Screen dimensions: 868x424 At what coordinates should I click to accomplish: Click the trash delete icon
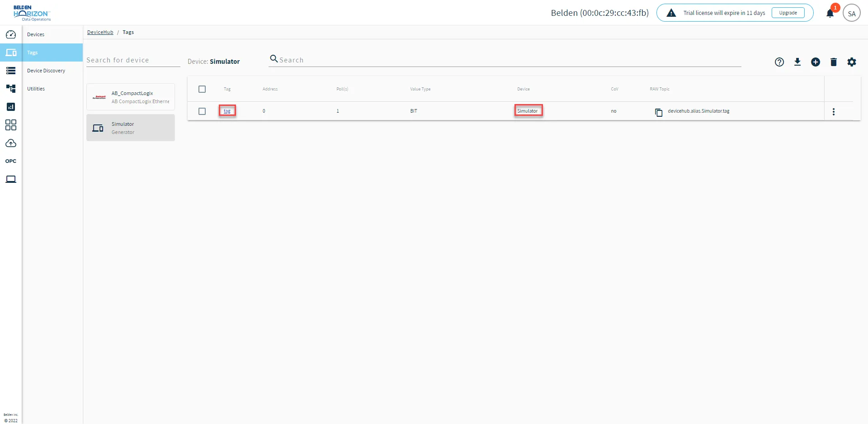[834, 62]
